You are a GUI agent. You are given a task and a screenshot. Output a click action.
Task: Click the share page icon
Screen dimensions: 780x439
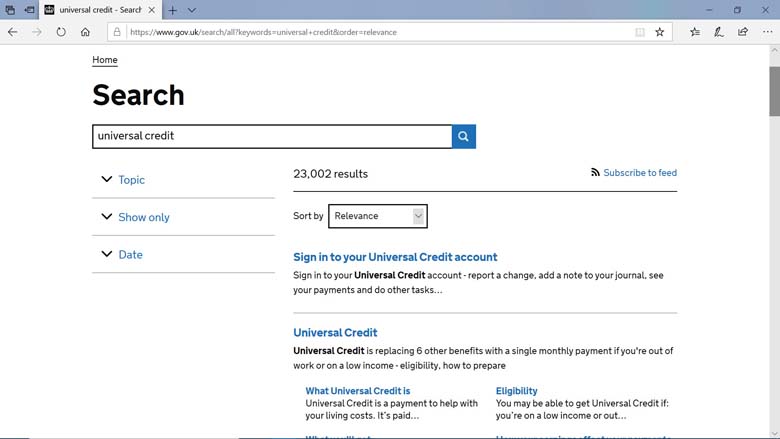(x=743, y=32)
